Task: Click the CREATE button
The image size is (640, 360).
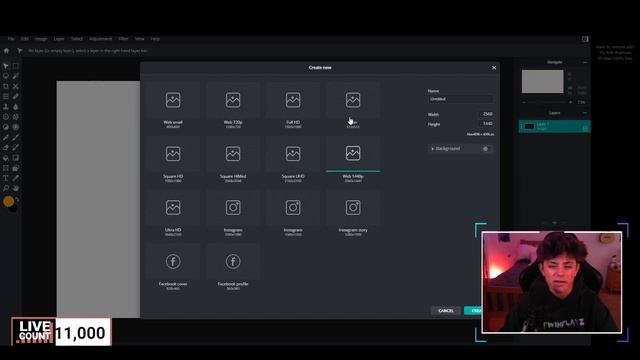Action: 473,311
